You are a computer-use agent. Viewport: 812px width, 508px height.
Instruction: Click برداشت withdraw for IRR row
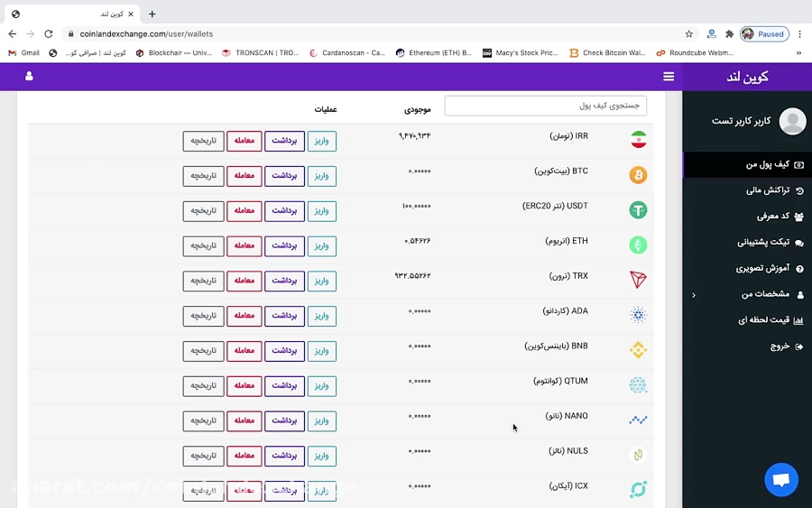tap(284, 141)
